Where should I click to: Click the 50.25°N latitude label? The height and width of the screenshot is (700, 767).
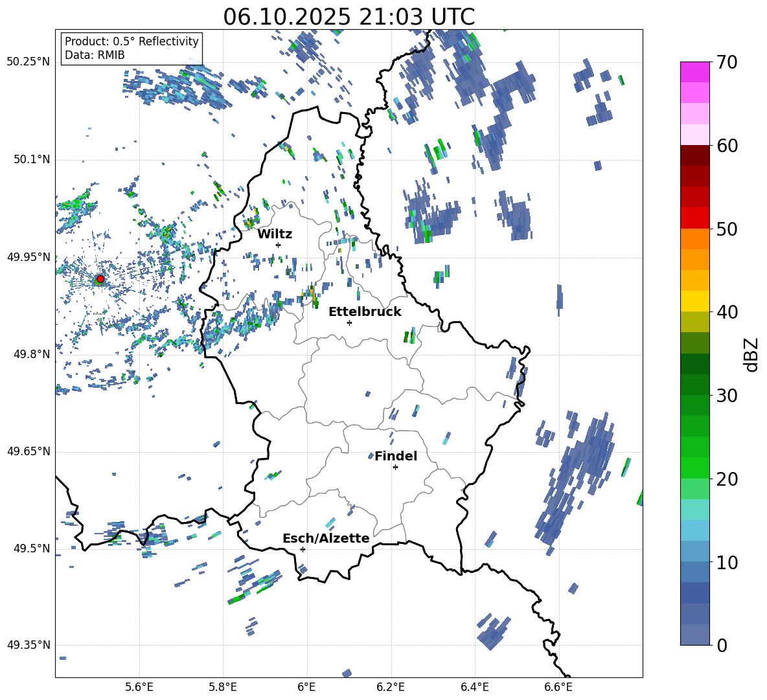(x=29, y=62)
